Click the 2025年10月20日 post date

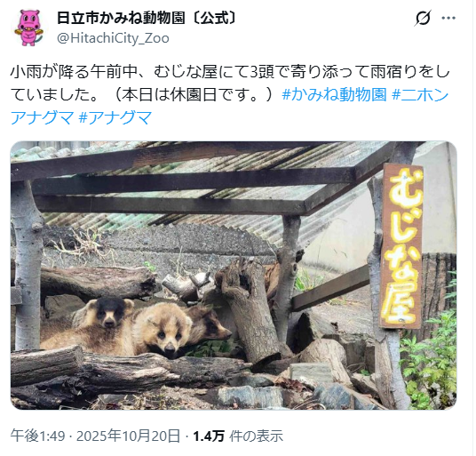[128, 436]
